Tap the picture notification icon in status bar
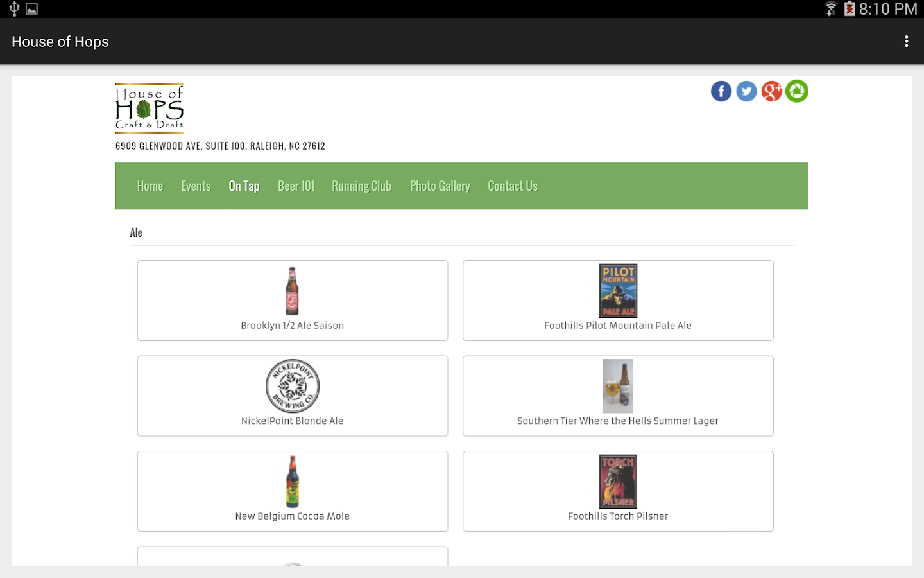The image size is (924, 578). (x=31, y=9)
